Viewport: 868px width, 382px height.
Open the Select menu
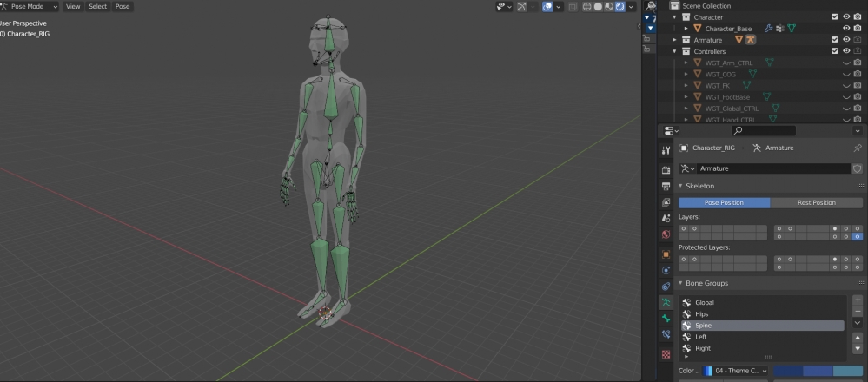click(x=98, y=7)
